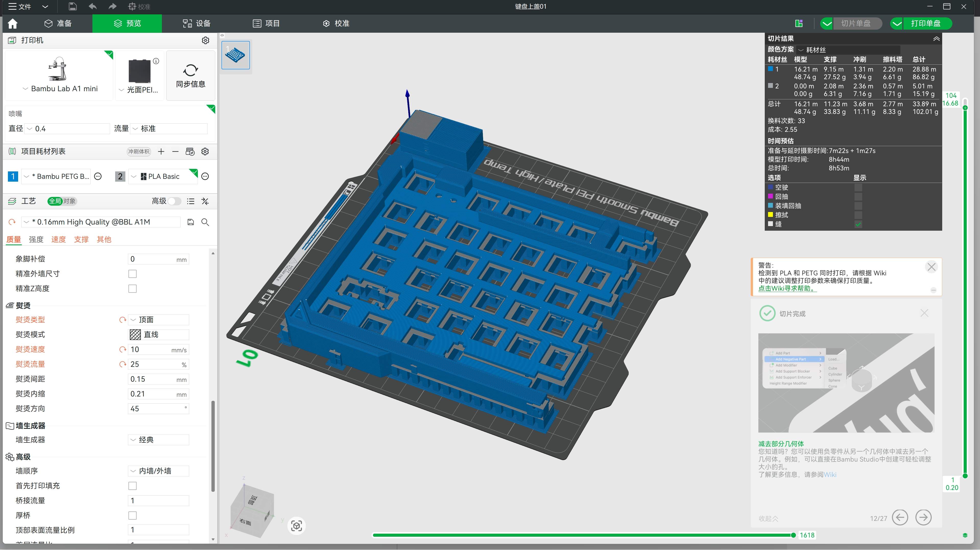Open the Support settings tab
Screen dimensions: 980x550
coord(81,239)
